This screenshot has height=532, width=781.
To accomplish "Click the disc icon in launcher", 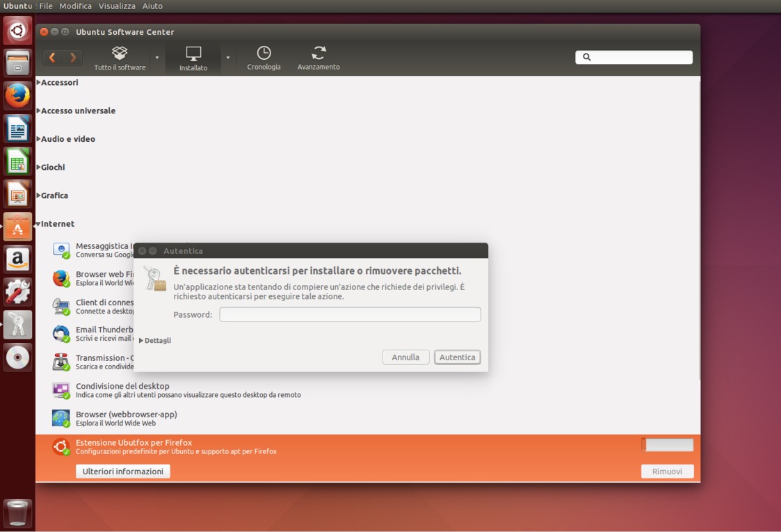I will (x=17, y=357).
